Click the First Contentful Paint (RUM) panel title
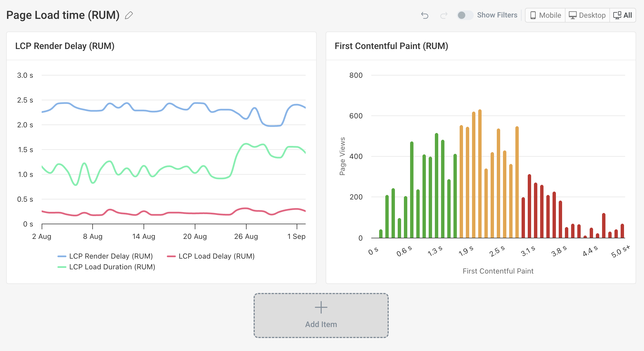The height and width of the screenshot is (351, 644). (x=392, y=46)
